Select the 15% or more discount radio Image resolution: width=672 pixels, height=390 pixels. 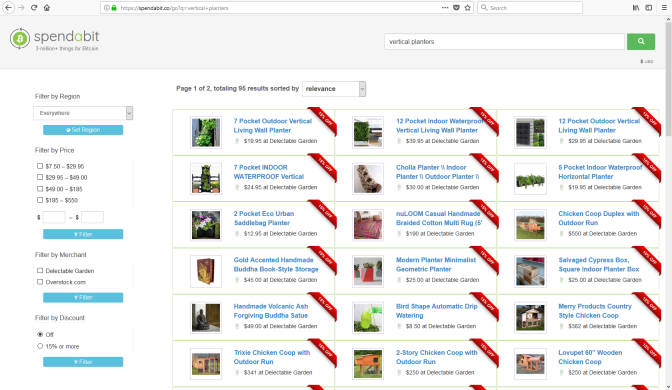pos(40,346)
